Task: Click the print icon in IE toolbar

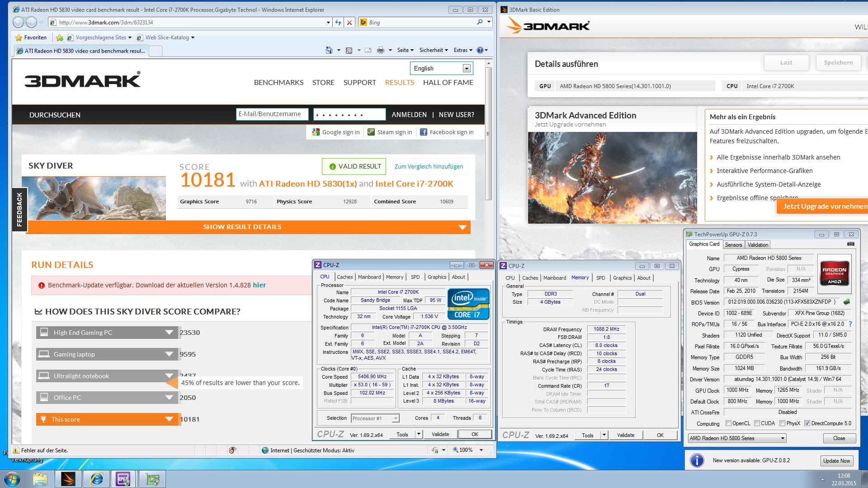Action: (381, 50)
